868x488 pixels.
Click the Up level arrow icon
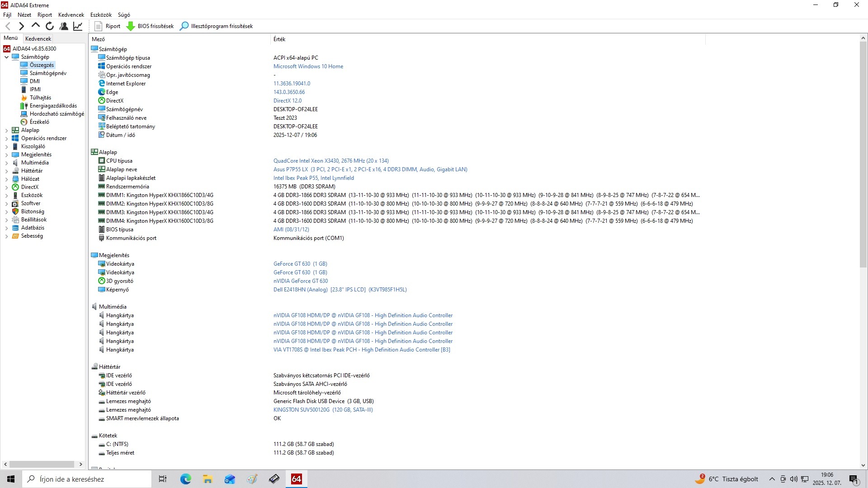point(36,26)
